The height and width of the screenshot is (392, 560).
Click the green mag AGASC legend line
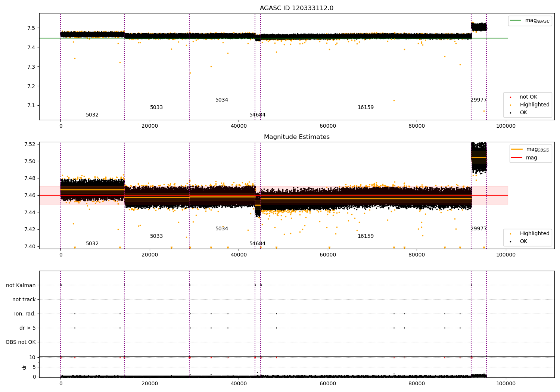(516, 21)
